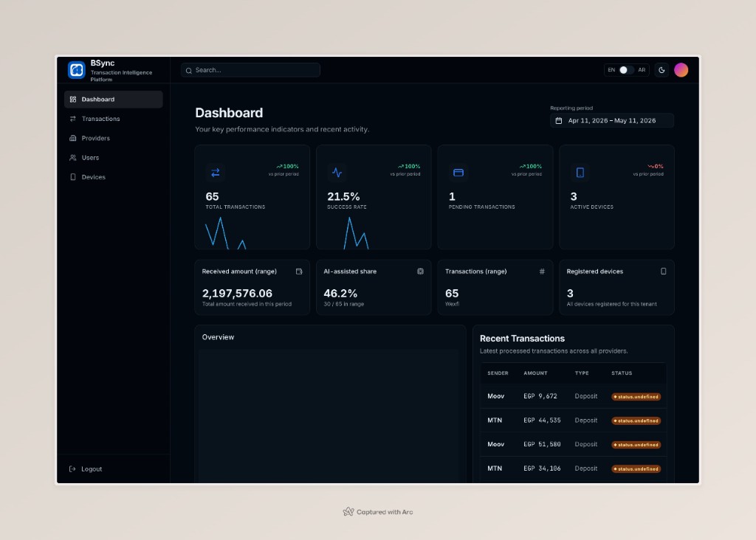The image size is (756, 540).
Task: Switch language with the EN/AR toggle
Action: [626, 70]
